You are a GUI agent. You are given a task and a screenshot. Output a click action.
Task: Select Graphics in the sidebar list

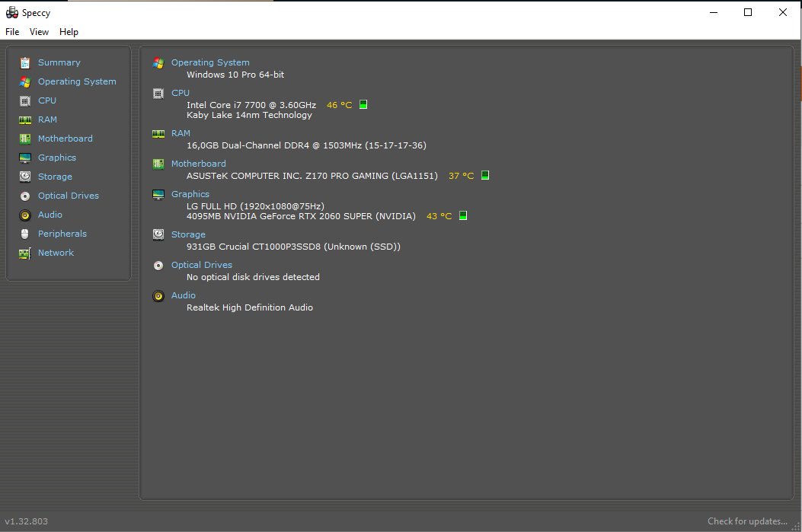tap(57, 158)
